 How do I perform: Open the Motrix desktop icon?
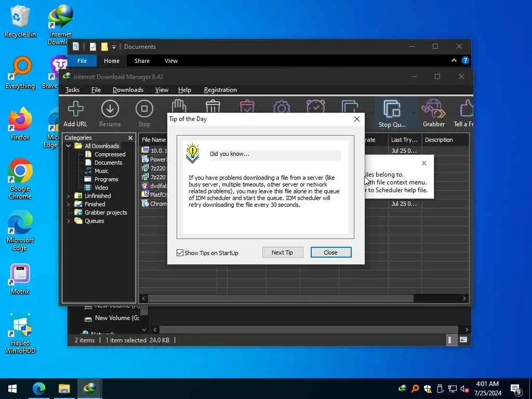pos(20,279)
